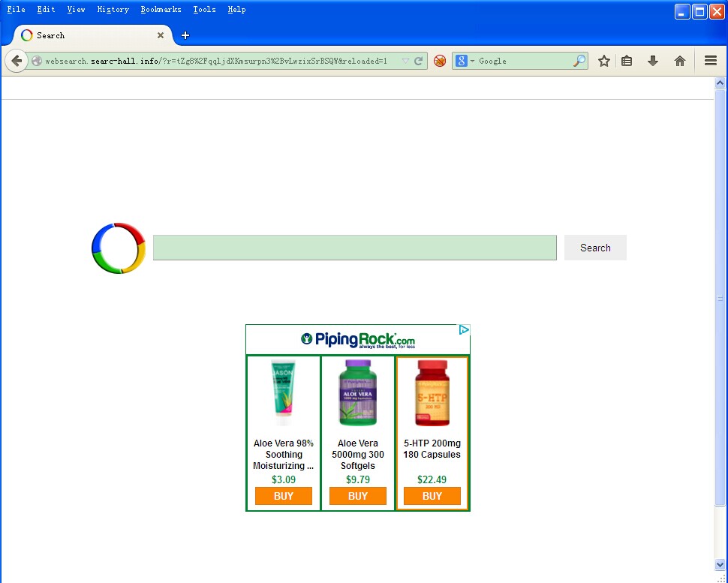This screenshot has width=728, height=583.
Task: Close the browser window
Action: click(717, 11)
